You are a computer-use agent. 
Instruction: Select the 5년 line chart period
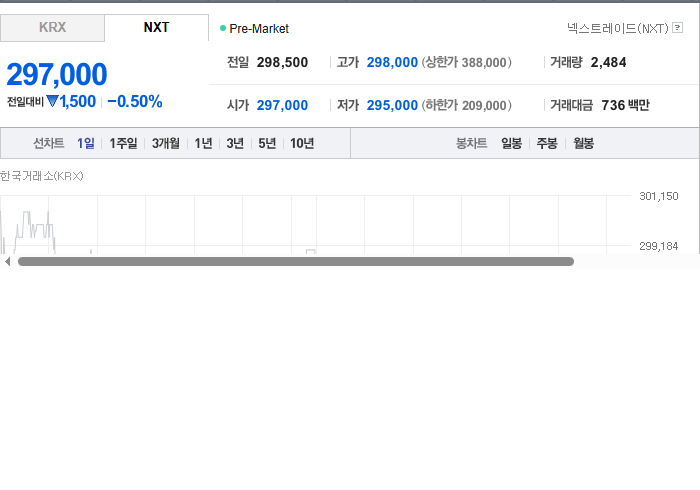[267, 143]
